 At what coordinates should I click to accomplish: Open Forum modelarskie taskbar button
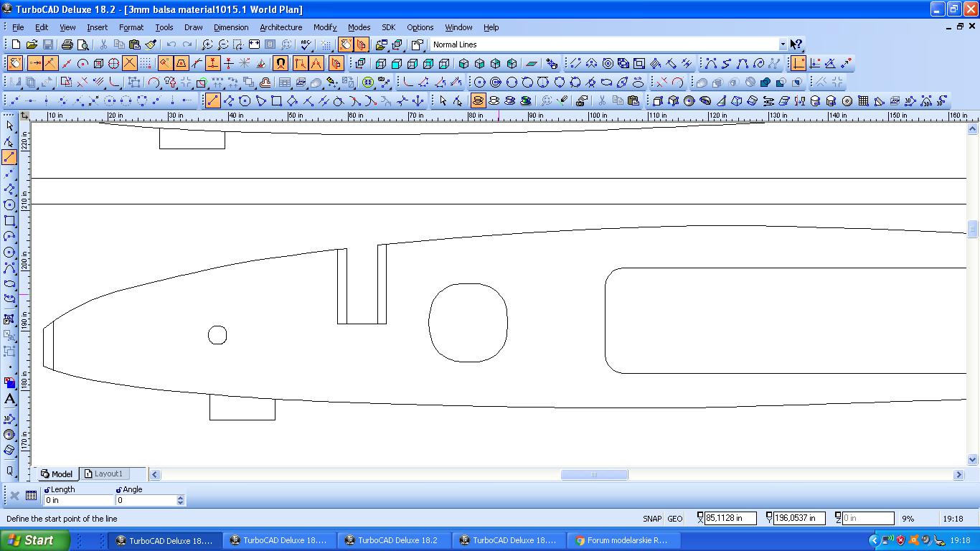tap(621, 540)
